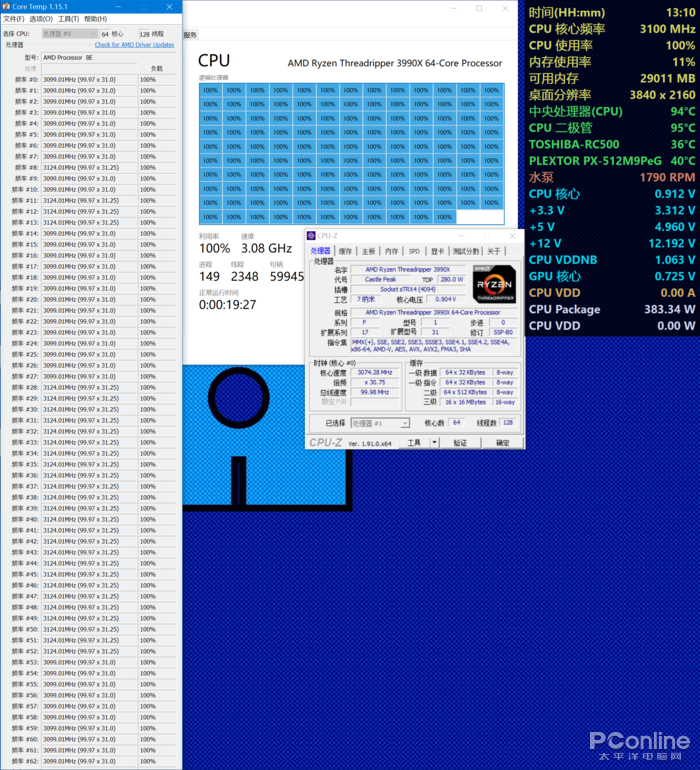Click the 频率 #40 frequency row value
Screen dimensions: 700x770
pyautogui.click(x=89, y=520)
